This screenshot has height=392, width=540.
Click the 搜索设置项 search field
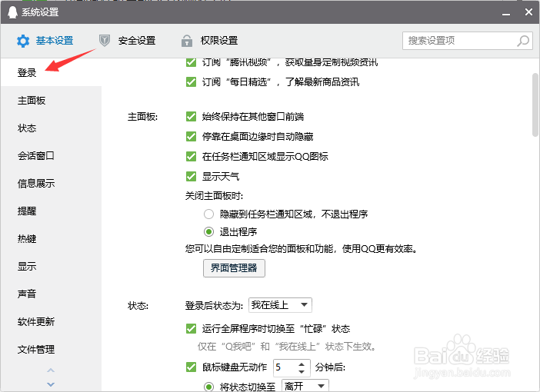(468, 41)
